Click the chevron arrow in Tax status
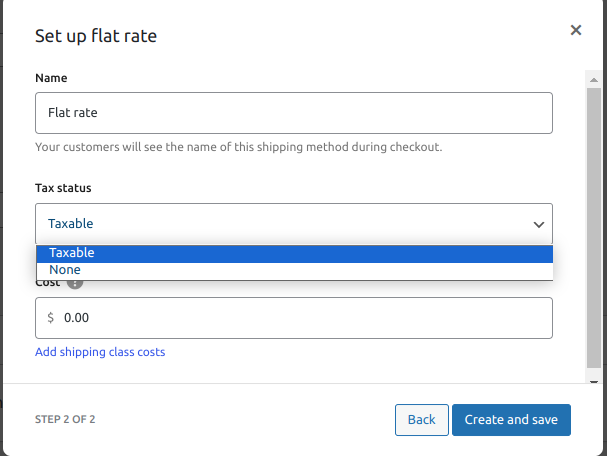The width and height of the screenshot is (607, 456). click(x=539, y=225)
